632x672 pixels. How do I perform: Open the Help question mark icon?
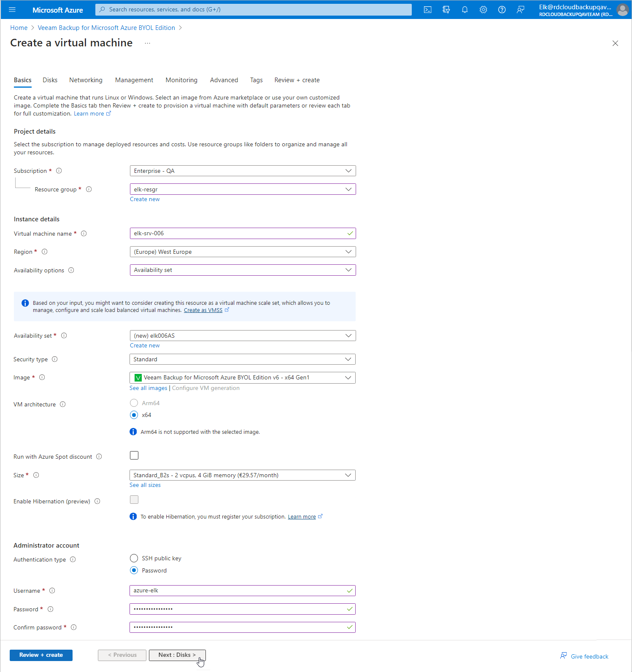tap(502, 10)
